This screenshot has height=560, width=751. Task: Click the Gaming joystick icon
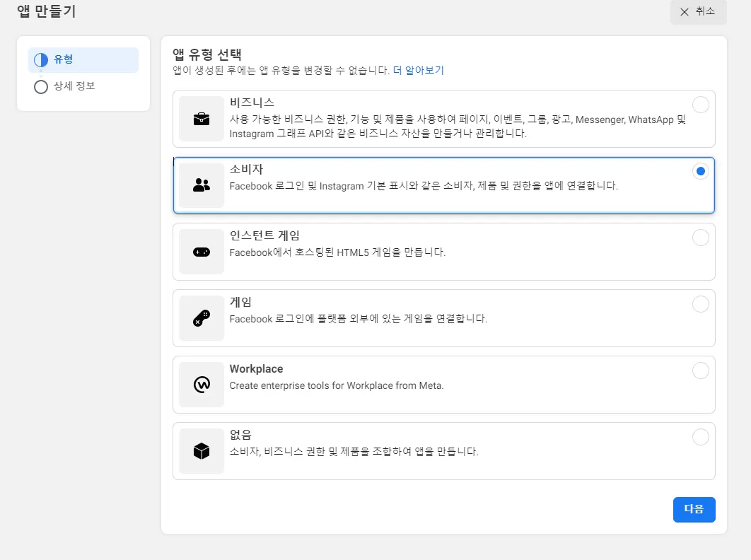(x=202, y=318)
